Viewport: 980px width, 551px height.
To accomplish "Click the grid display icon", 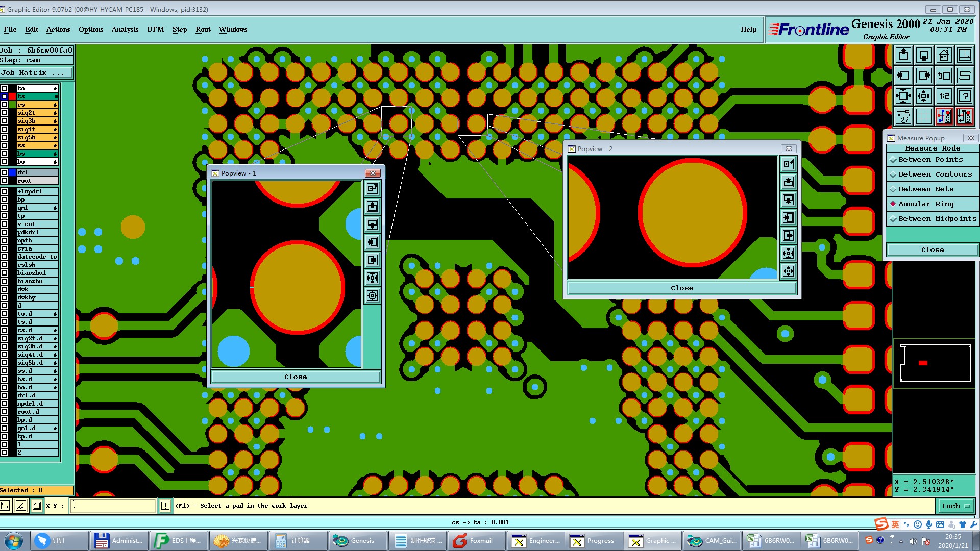I will [923, 116].
